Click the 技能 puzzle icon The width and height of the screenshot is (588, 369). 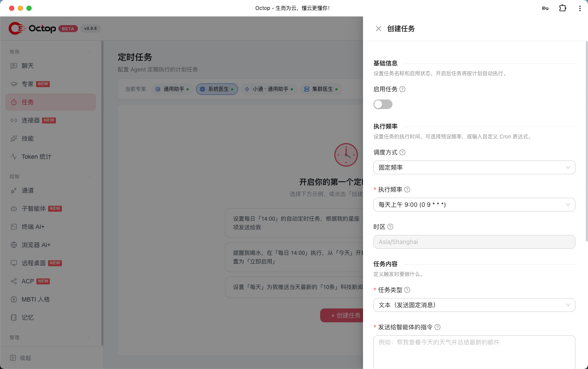coord(14,138)
